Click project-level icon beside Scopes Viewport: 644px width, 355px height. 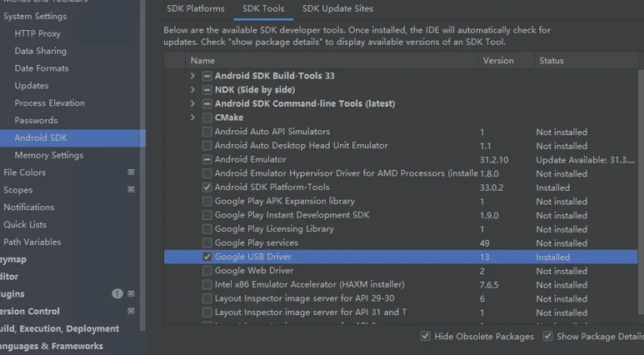click(131, 190)
